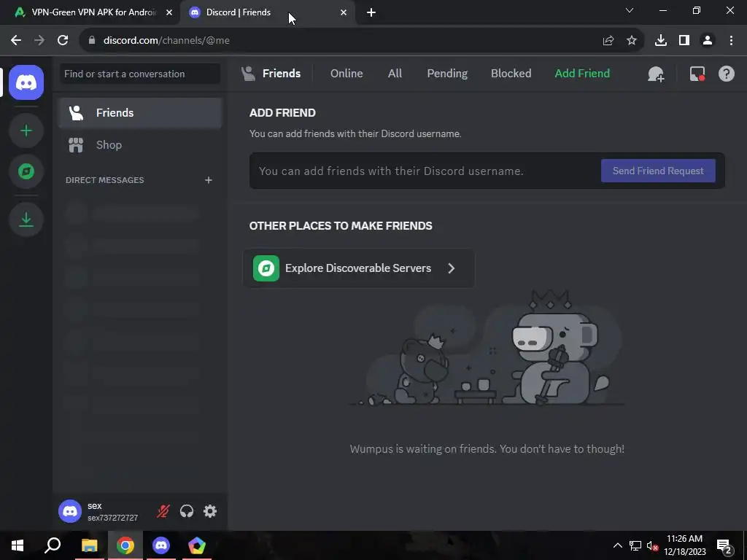The height and width of the screenshot is (560, 747).
Task: Open Chrome profile avatar icon
Action: [x=708, y=41]
